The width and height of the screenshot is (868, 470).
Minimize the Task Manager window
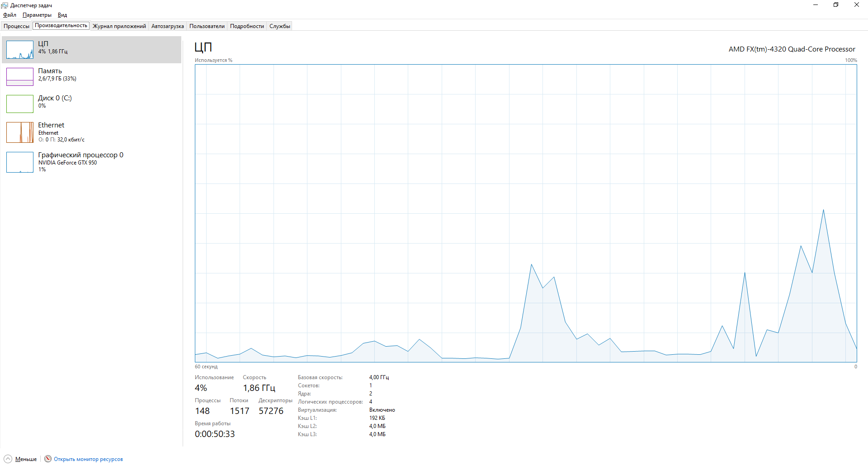(x=816, y=5)
